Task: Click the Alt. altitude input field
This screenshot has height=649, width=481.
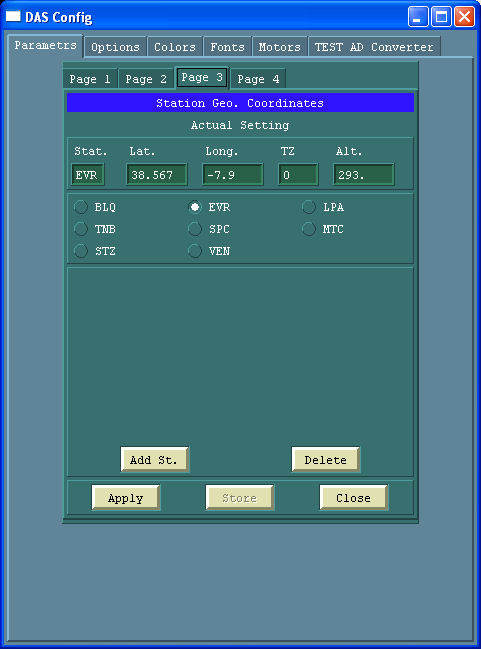Action: pyautogui.click(x=363, y=175)
